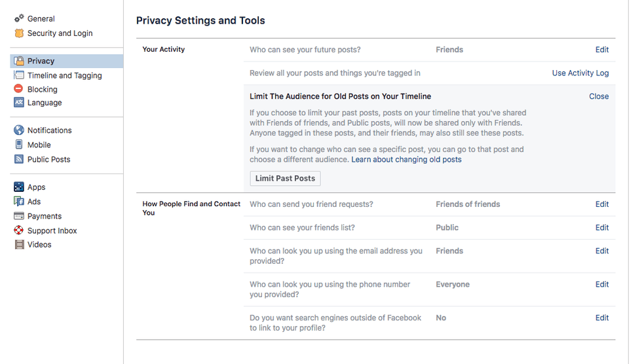This screenshot has width=642, height=364.
Task: Click the General gears icon
Action: pyautogui.click(x=19, y=18)
